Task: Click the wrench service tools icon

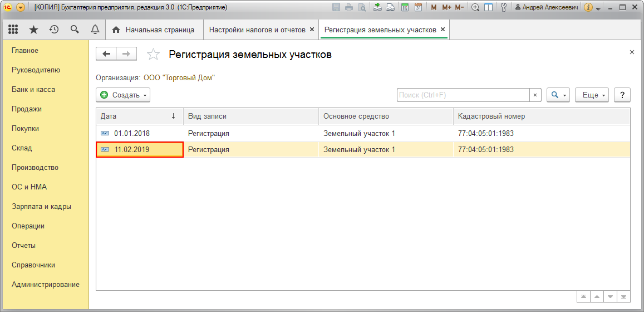Action: point(504,7)
